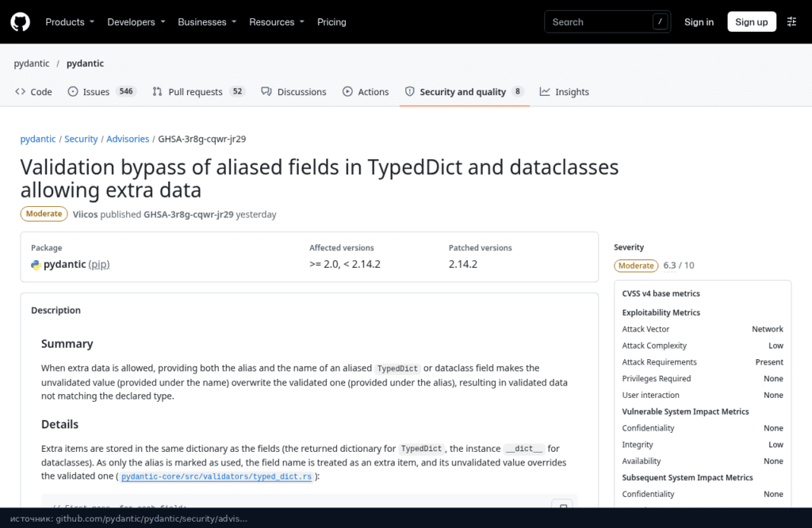Click the pydantic breadcrumb link
This screenshot has width=812, height=528.
(38, 139)
